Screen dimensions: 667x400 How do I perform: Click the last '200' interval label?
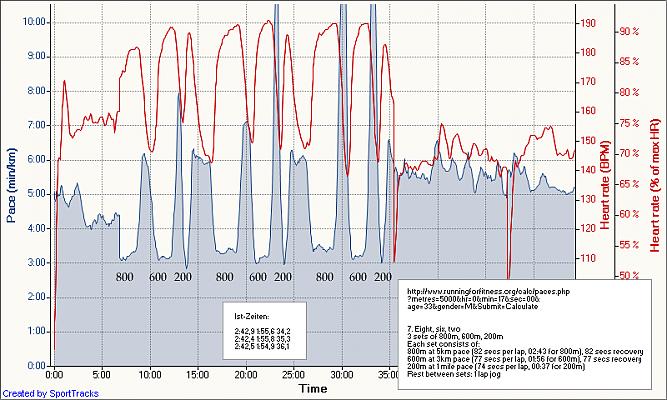click(x=384, y=277)
